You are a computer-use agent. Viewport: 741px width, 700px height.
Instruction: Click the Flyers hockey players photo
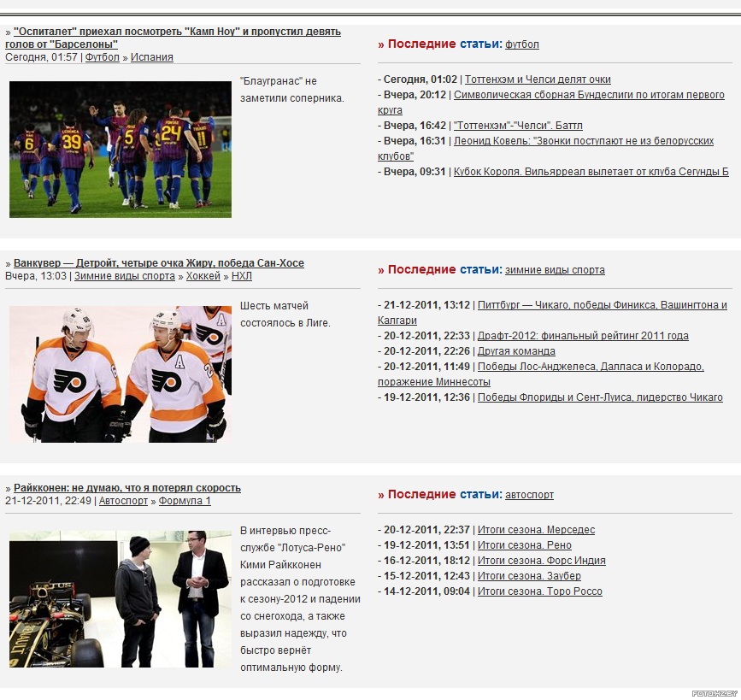(x=121, y=374)
